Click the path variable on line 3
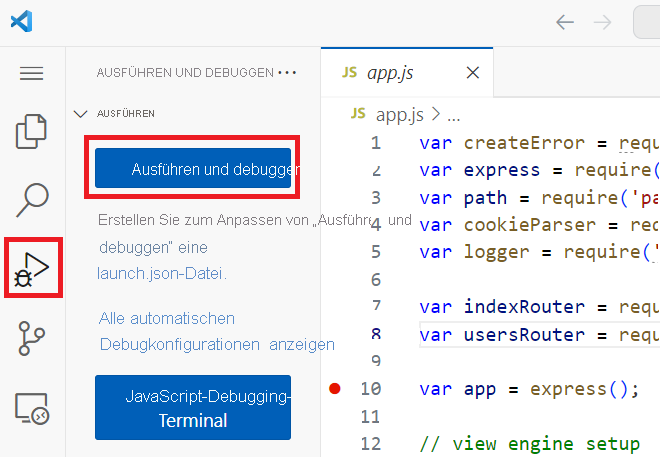 [x=485, y=198]
